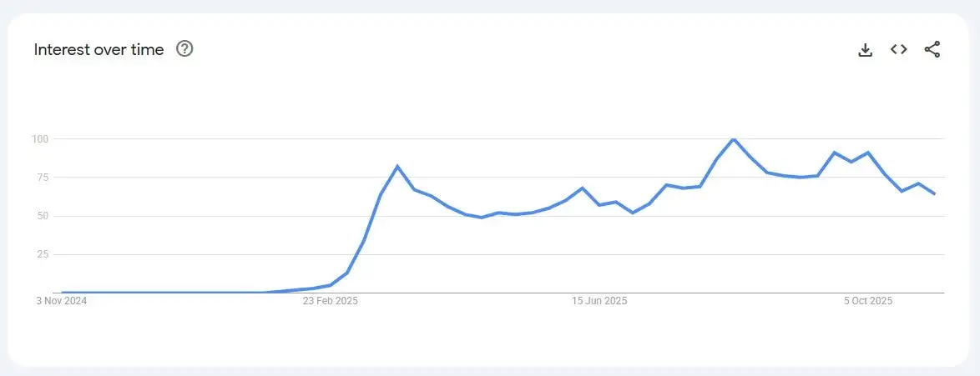Click the line above "15 Jun 2025"
The width and height of the screenshot is (980, 376).
click(599, 204)
